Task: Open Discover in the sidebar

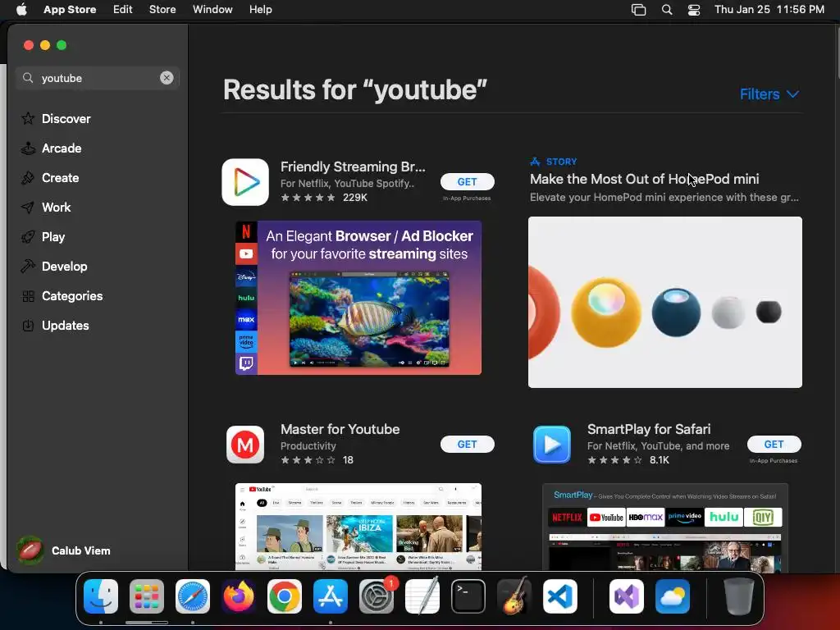Action: point(56,118)
